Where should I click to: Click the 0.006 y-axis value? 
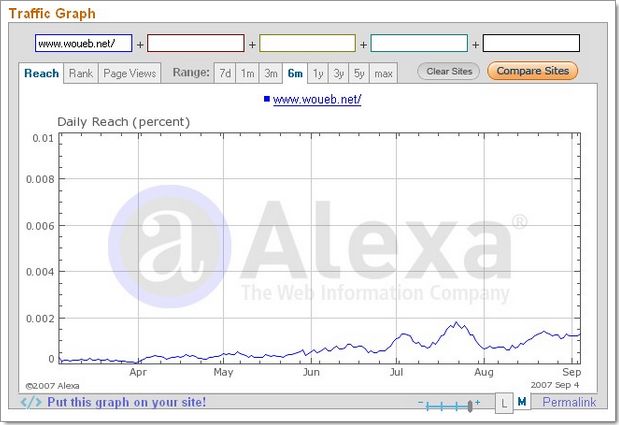(40, 226)
